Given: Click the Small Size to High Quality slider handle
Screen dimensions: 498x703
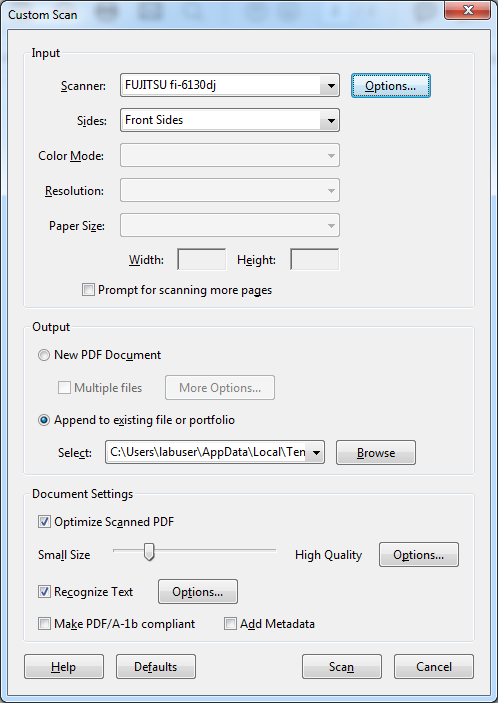Looking at the screenshot, I should coord(149,552).
